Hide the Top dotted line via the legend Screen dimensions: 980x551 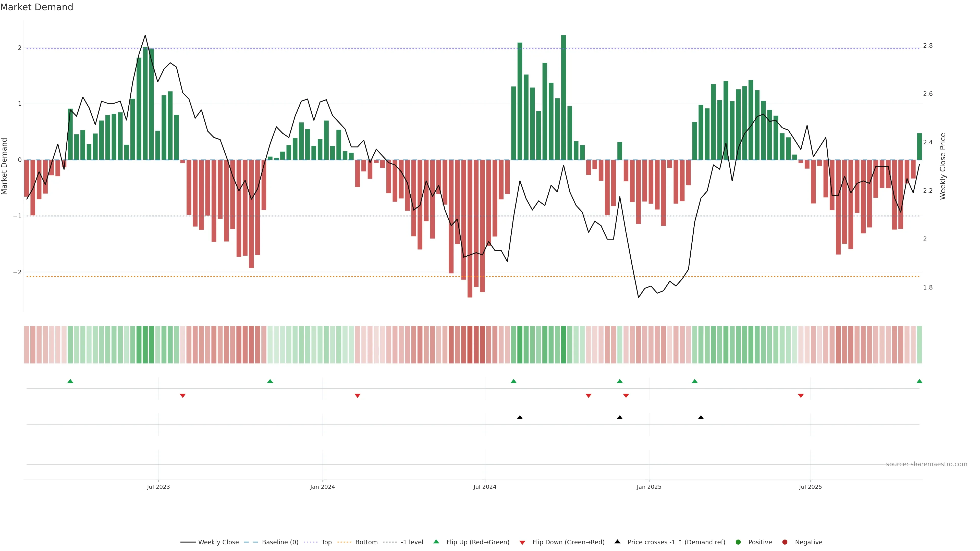pos(326,542)
